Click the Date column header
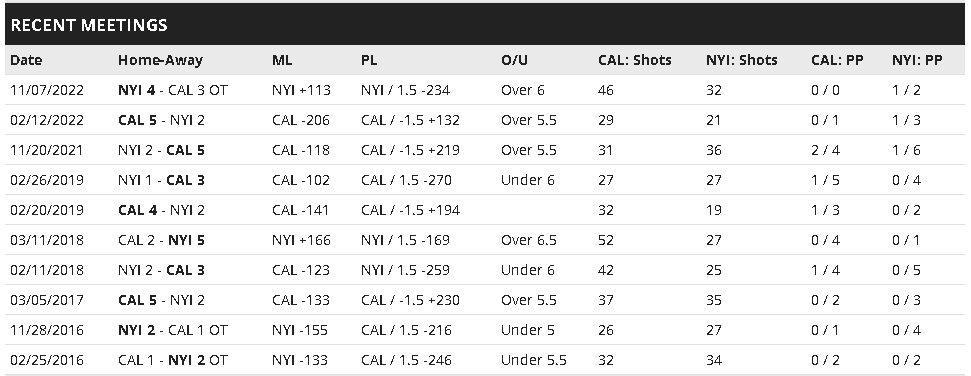This screenshot has width=971, height=376. [x=26, y=60]
